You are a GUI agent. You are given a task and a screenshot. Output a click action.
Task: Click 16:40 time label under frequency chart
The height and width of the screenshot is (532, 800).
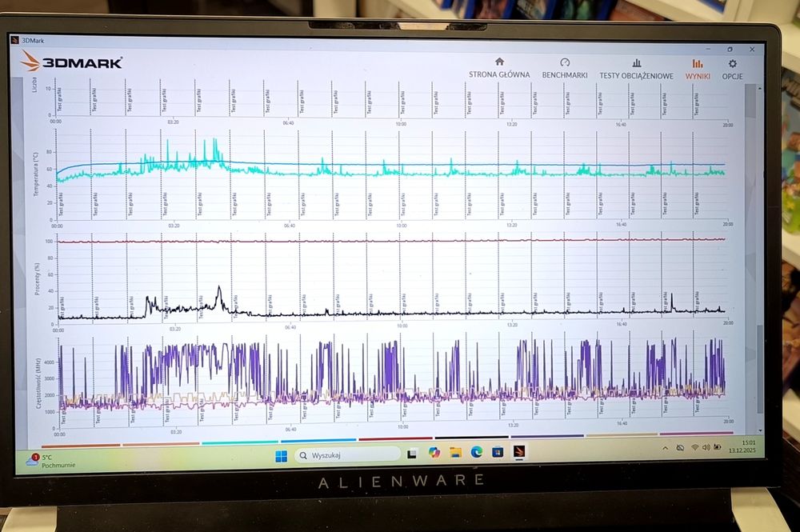[622, 423]
